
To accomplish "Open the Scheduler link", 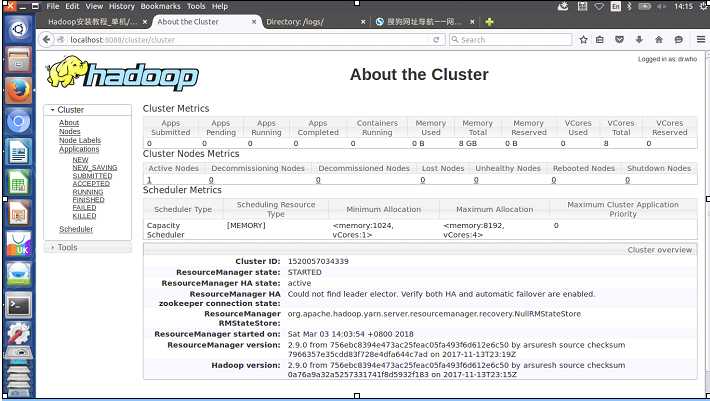I will (76, 229).
